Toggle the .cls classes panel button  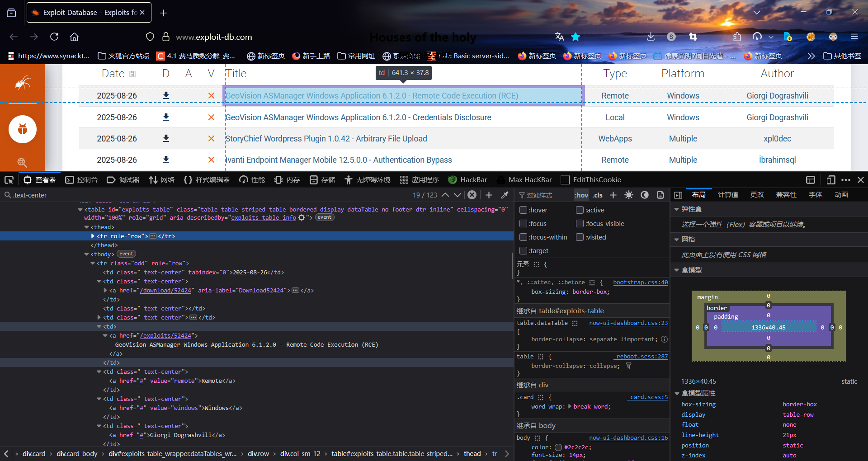point(598,195)
